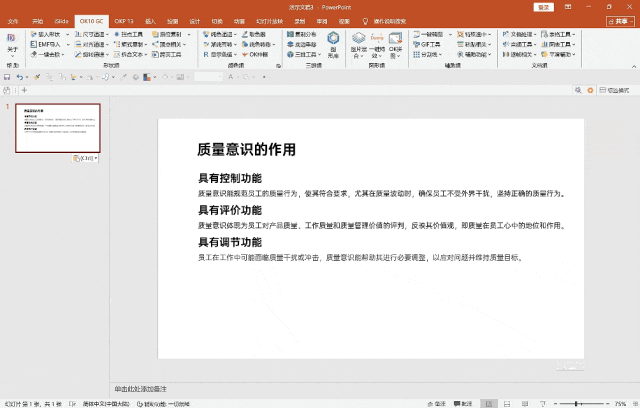Select slide 1 thumbnail
Screen dimensions: 640x408
[x=58, y=128]
